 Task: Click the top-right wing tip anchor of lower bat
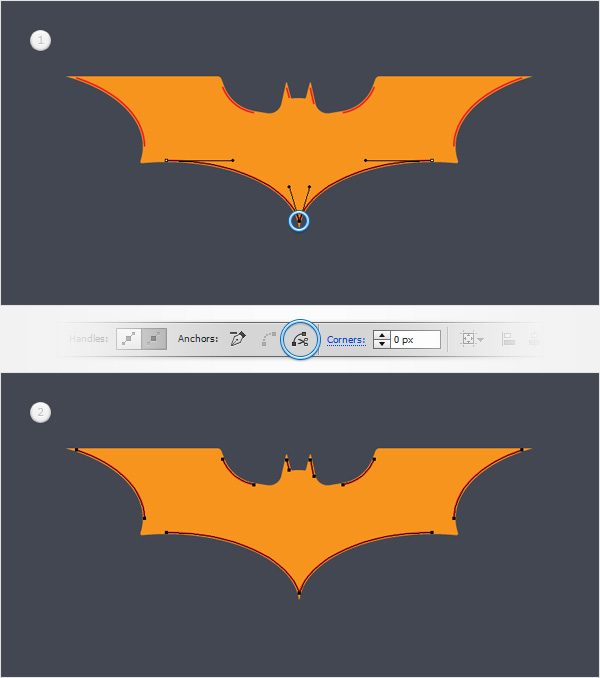522,450
